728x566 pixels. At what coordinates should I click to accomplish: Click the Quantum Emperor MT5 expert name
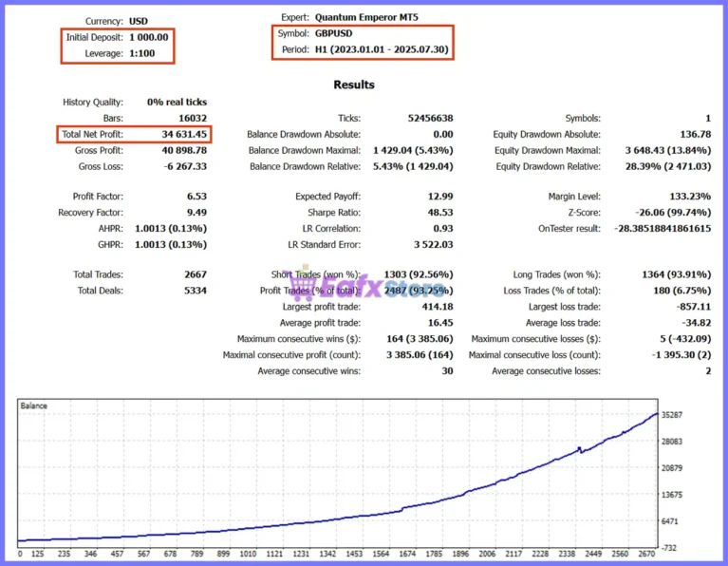[366, 17]
